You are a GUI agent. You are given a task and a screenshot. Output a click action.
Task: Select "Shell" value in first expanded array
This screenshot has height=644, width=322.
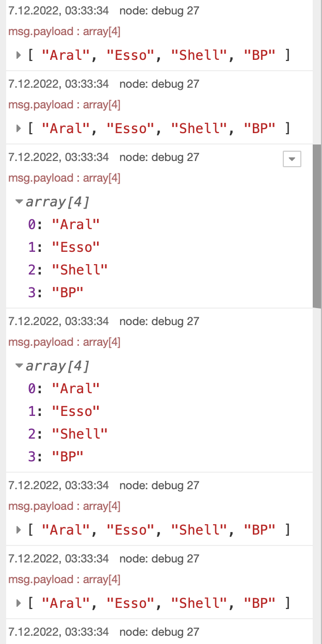click(80, 270)
